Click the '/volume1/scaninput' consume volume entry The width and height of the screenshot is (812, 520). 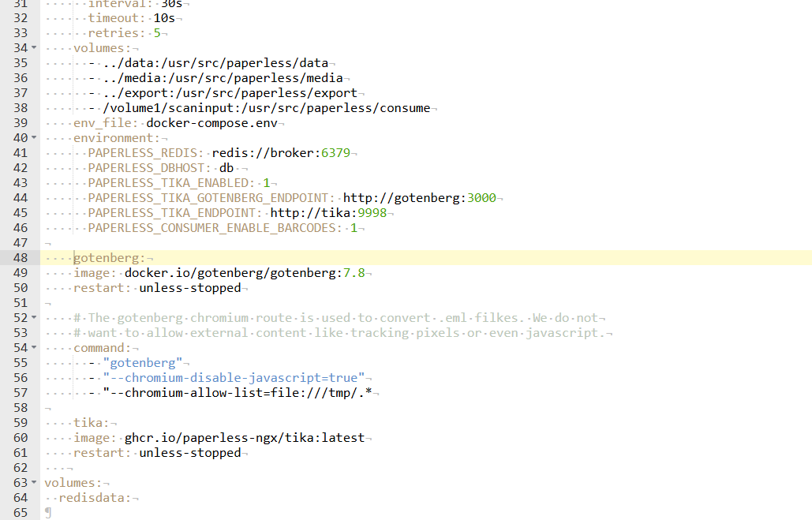point(266,108)
